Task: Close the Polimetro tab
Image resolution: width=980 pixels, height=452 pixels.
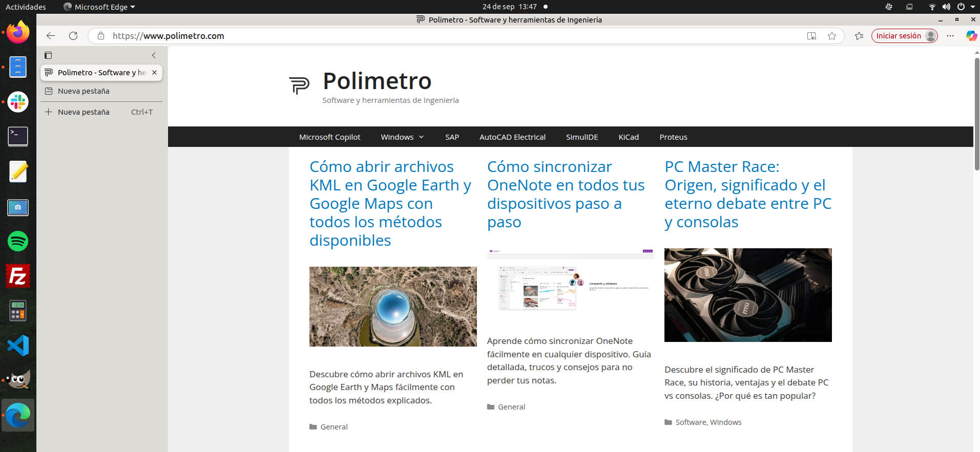Action: tap(154, 73)
